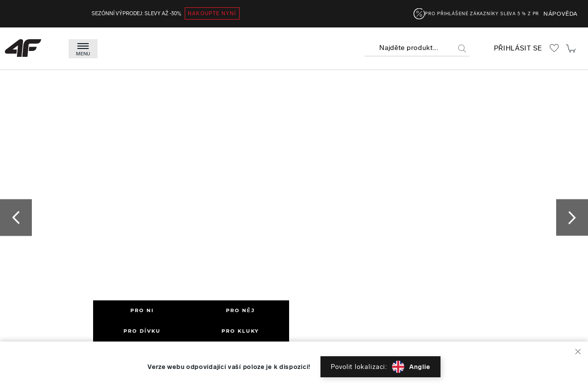This screenshot has width=588, height=392.
Task: Click the UK flag icon
Action: (398, 367)
